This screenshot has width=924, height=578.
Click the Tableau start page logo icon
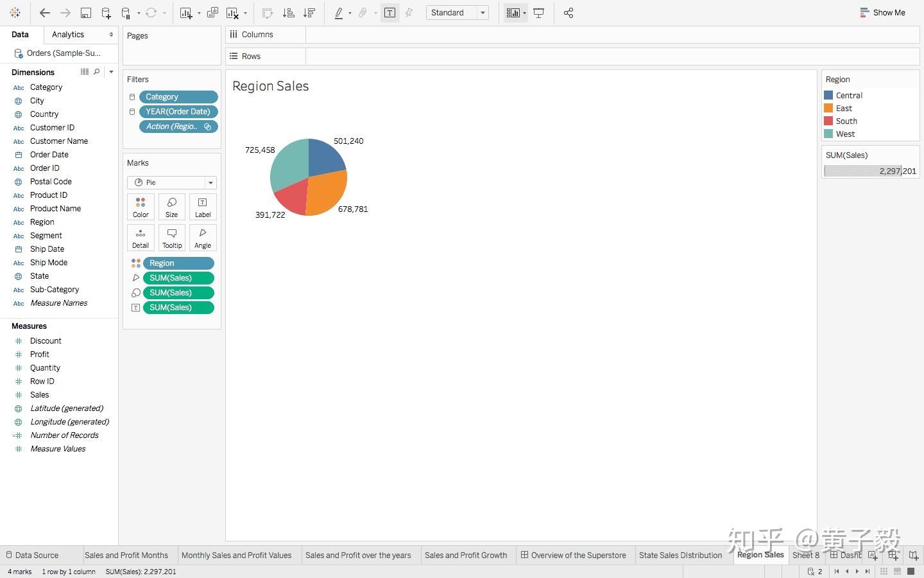tap(15, 13)
